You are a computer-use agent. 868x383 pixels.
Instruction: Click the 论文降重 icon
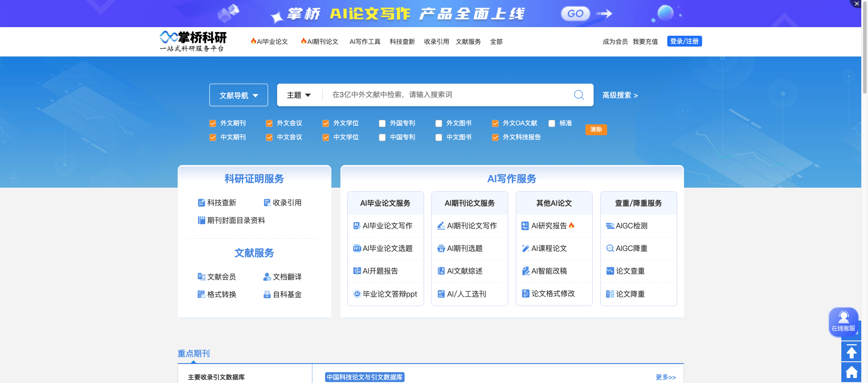click(610, 294)
